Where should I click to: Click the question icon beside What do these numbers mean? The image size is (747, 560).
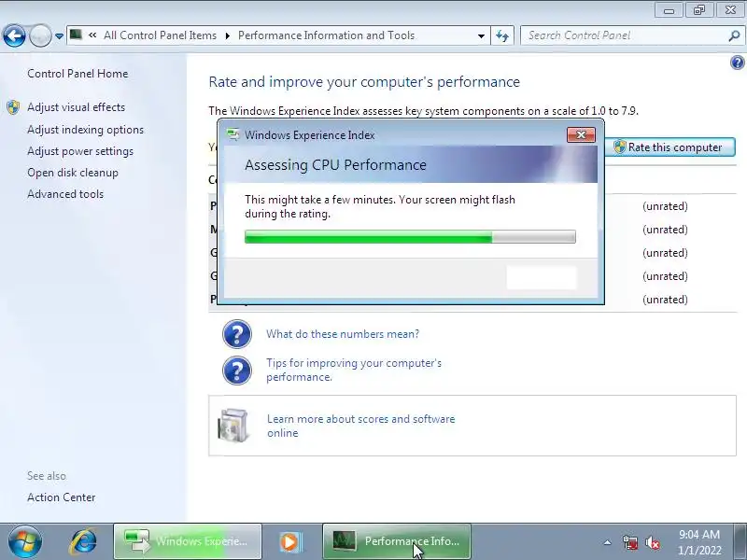237,334
